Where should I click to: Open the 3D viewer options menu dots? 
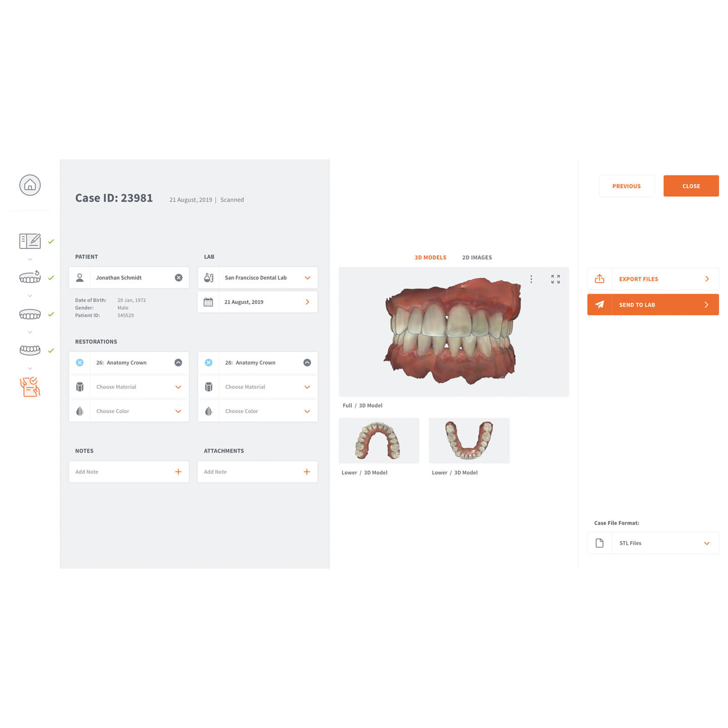(531, 279)
